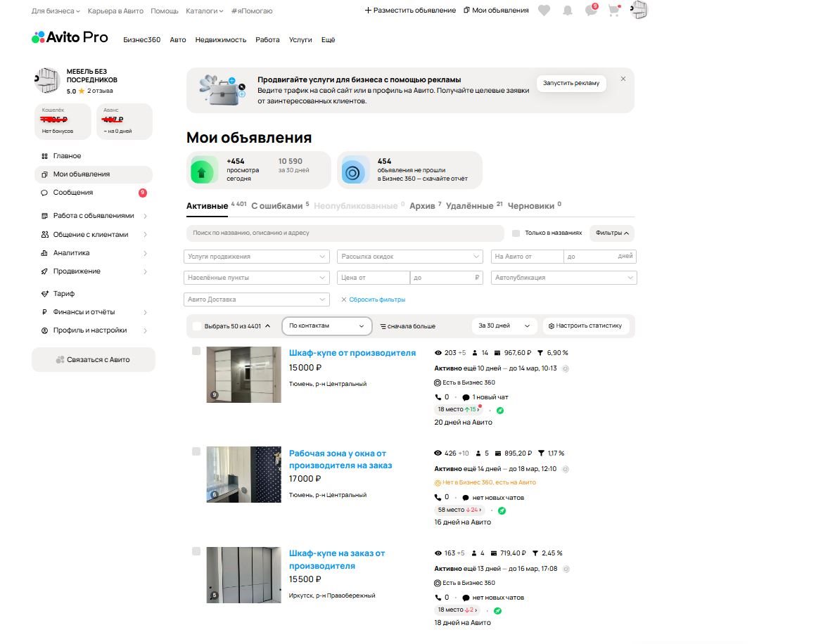Image resolution: width=835 pixels, height=644 pixels.
Task: Click views eye icon on first listing
Action: [x=438, y=353]
